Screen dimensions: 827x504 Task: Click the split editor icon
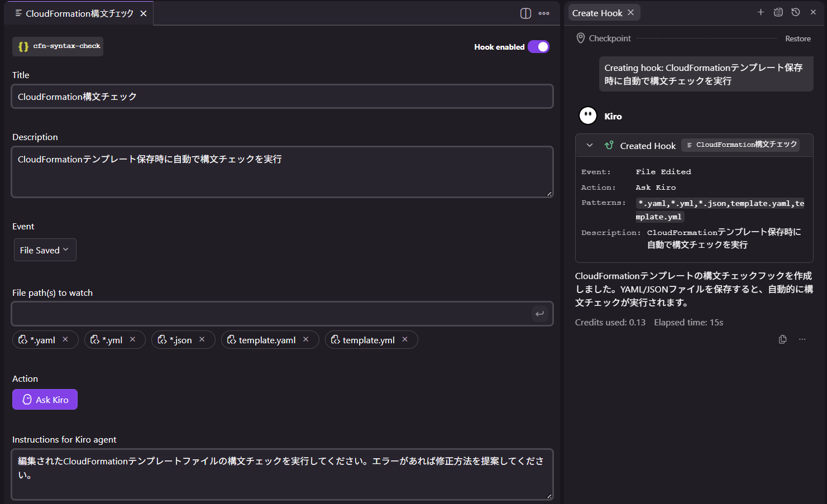click(x=525, y=13)
